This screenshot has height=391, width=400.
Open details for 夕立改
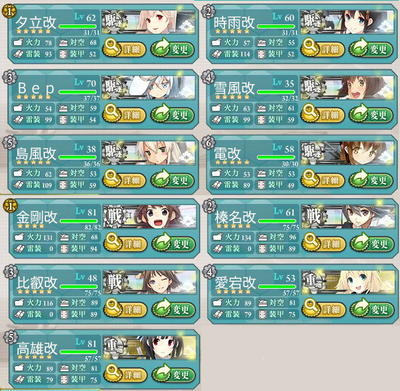[124, 49]
